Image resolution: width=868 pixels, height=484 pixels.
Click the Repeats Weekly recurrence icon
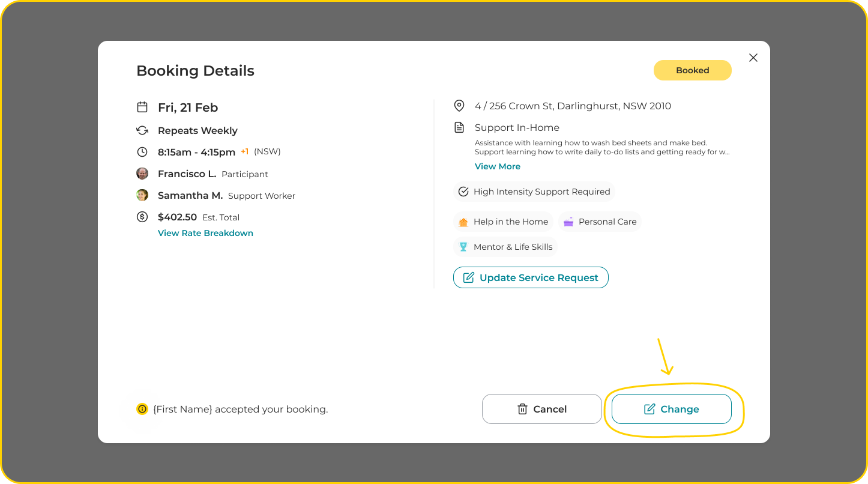pos(142,130)
